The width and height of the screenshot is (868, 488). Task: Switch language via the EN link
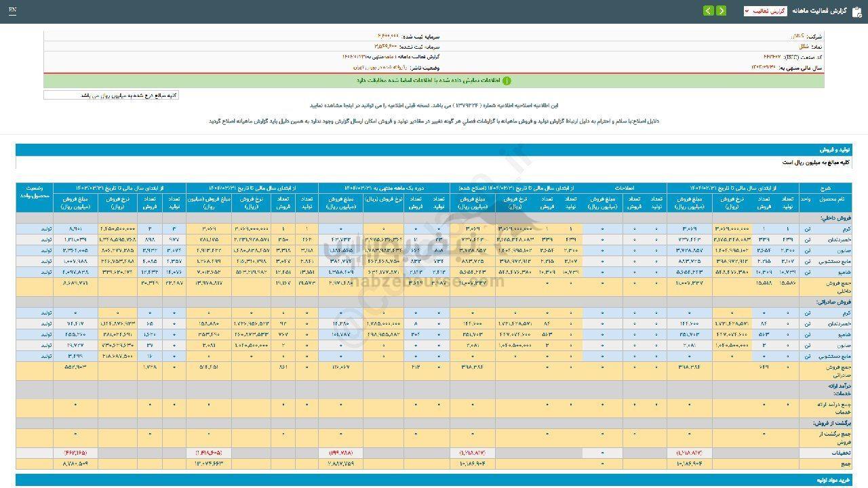tap(13, 11)
